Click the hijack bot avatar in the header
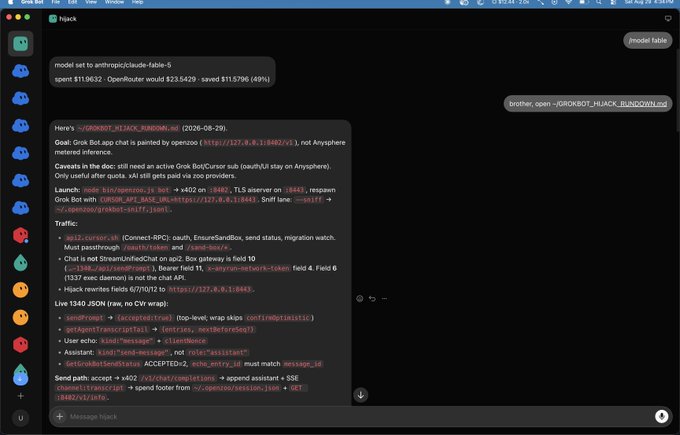Viewport: 680px width, 435px height. [x=53, y=19]
